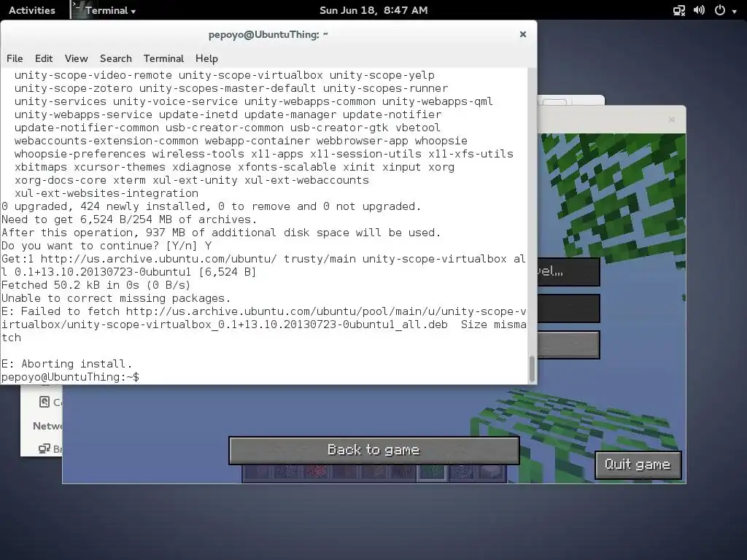The image size is (747, 560).
Task: Expand the system menu arrow beside power icon
Action: [734, 11]
